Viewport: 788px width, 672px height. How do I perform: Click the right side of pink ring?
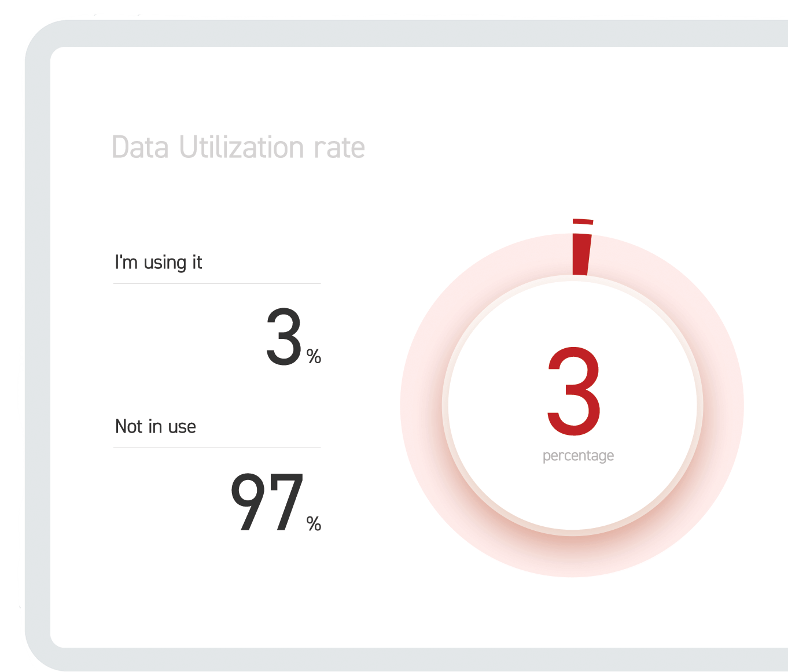pyautogui.click(x=723, y=405)
